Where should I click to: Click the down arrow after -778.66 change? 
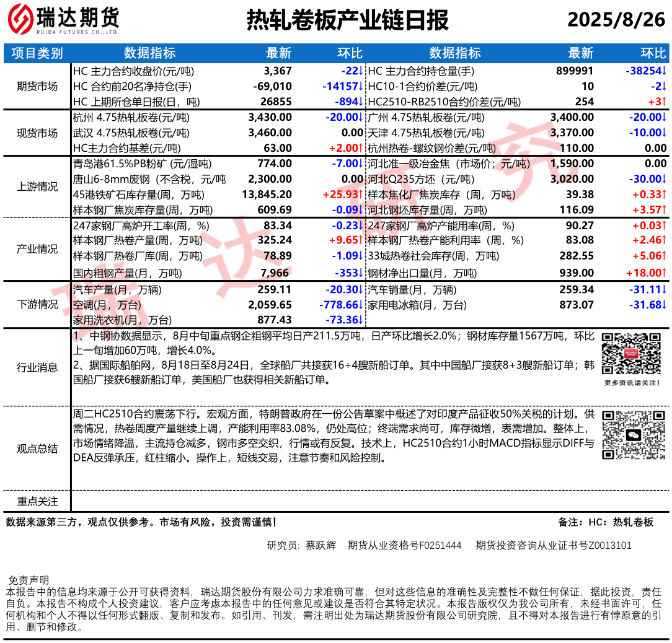pos(360,305)
